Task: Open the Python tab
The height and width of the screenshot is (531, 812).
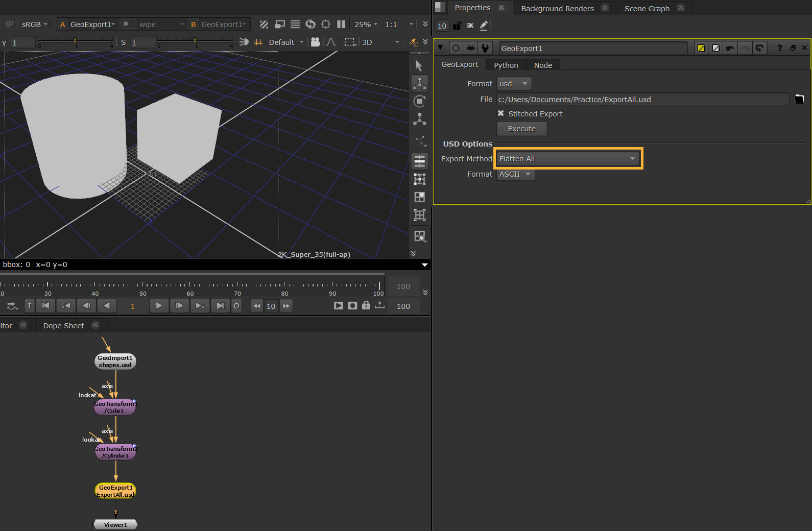Action: point(506,65)
